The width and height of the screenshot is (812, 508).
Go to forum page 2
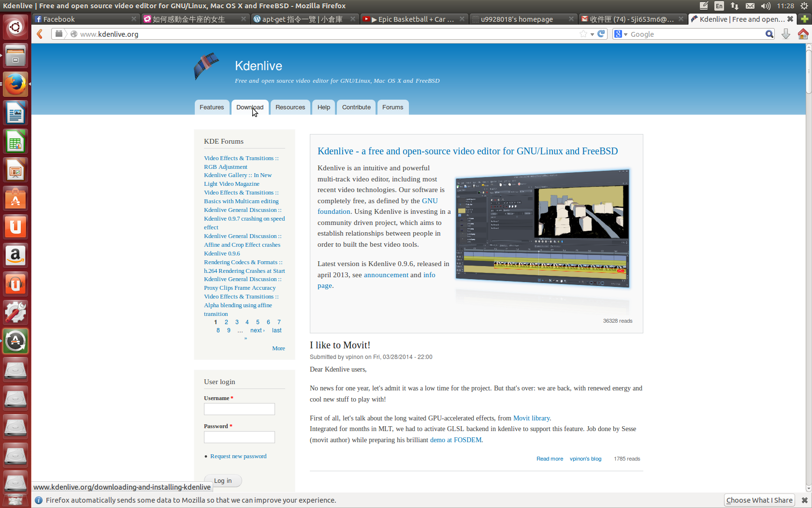226,322
